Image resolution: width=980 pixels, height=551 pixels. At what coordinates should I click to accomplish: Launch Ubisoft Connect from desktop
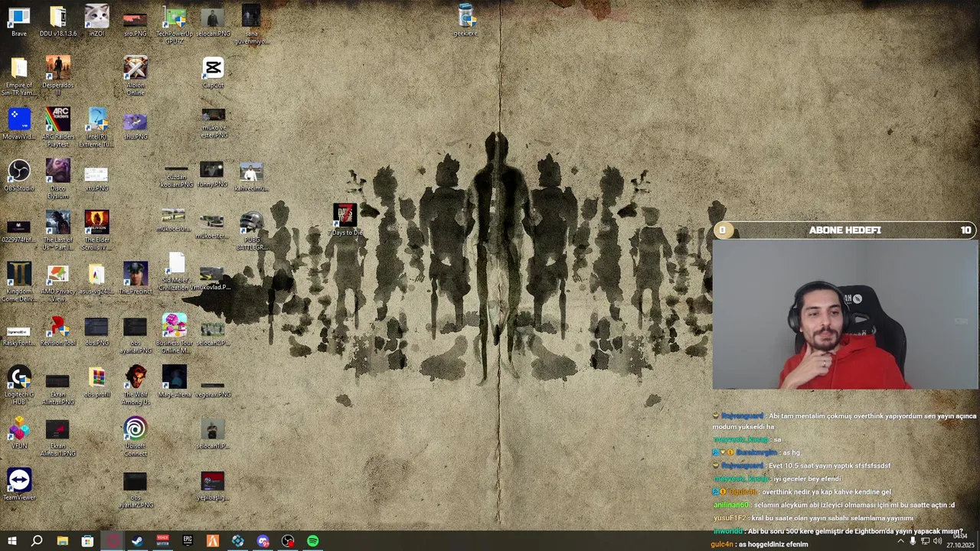pyautogui.click(x=136, y=436)
